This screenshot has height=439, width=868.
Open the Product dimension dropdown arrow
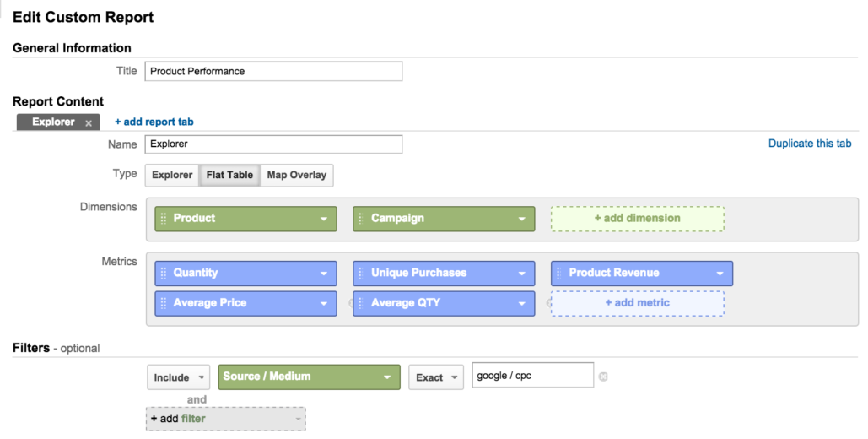[x=324, y=219]
